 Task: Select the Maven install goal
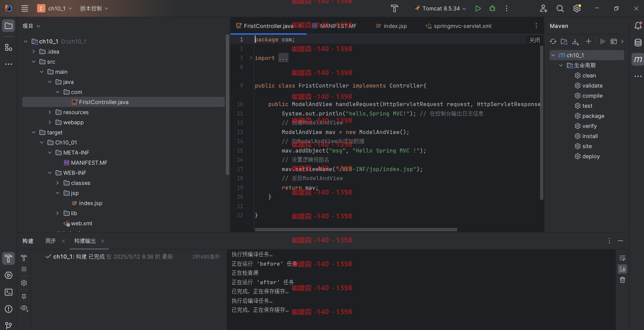tap(586, 136)
